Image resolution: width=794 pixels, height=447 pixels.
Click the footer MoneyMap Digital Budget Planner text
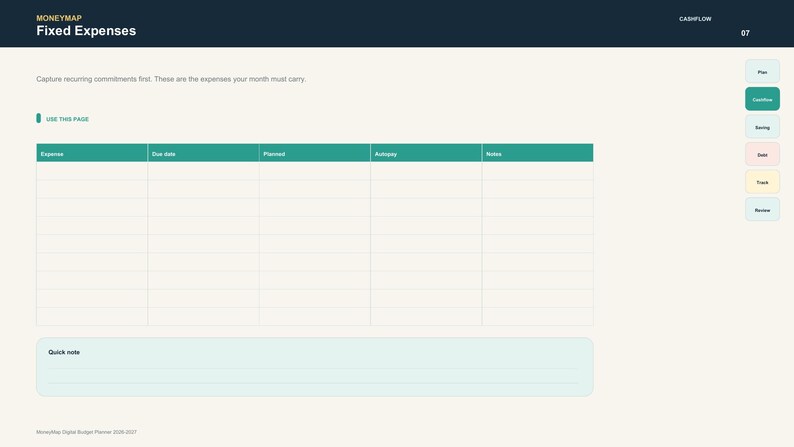(x=87, y=432)
